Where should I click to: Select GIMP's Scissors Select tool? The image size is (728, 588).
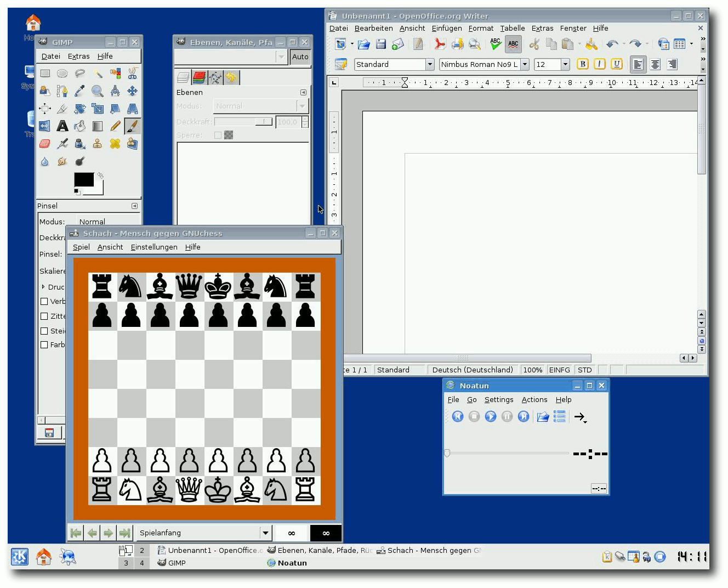point(133,73)
